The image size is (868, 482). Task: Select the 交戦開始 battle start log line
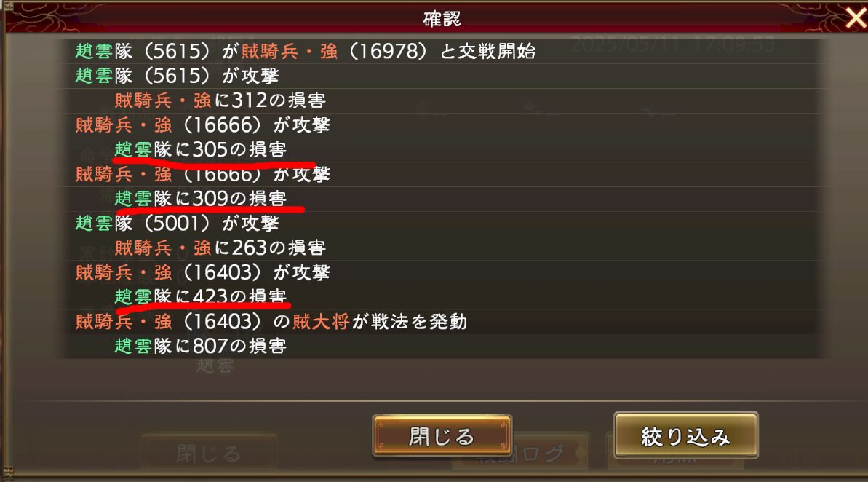[x=306, y=51]
